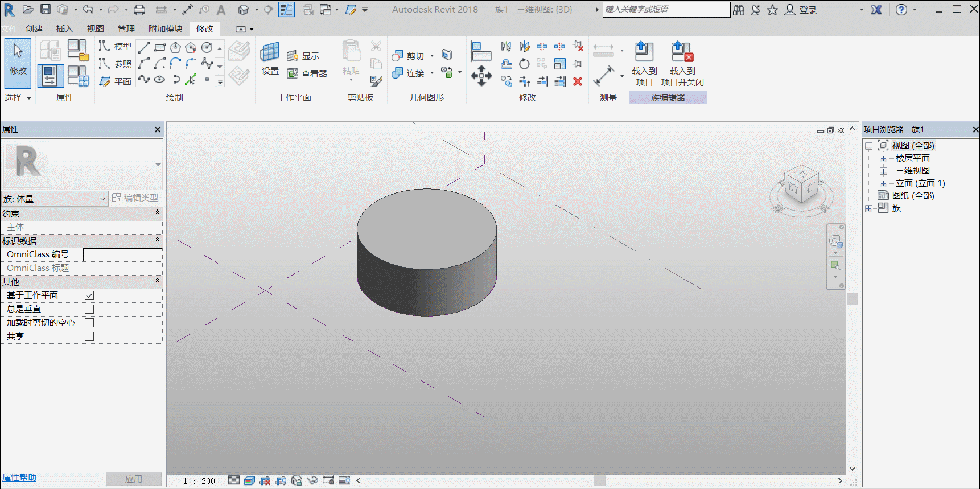
Task: Click Load into Project and Close icon
Action: 682,51
